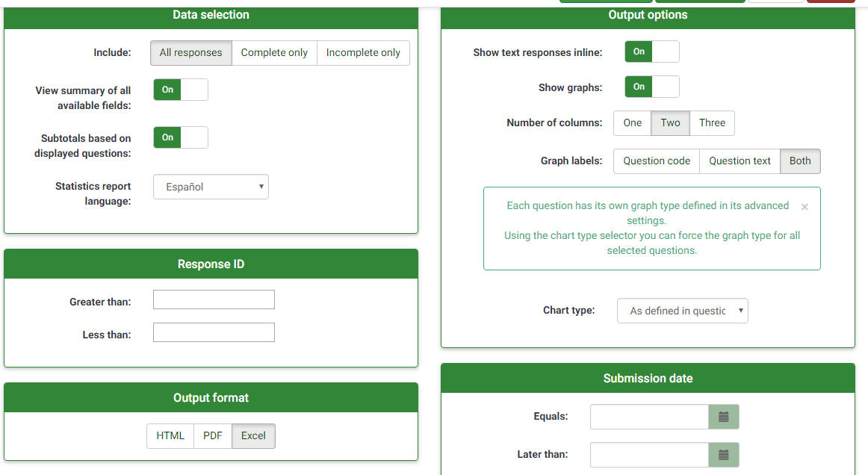
Task: Select Incomplete only responses
Action: tap(363, 53)
